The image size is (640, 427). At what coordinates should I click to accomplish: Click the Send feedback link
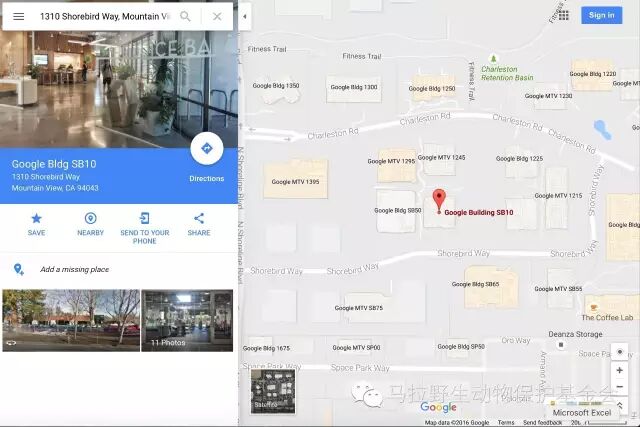(x=543, y=423)
